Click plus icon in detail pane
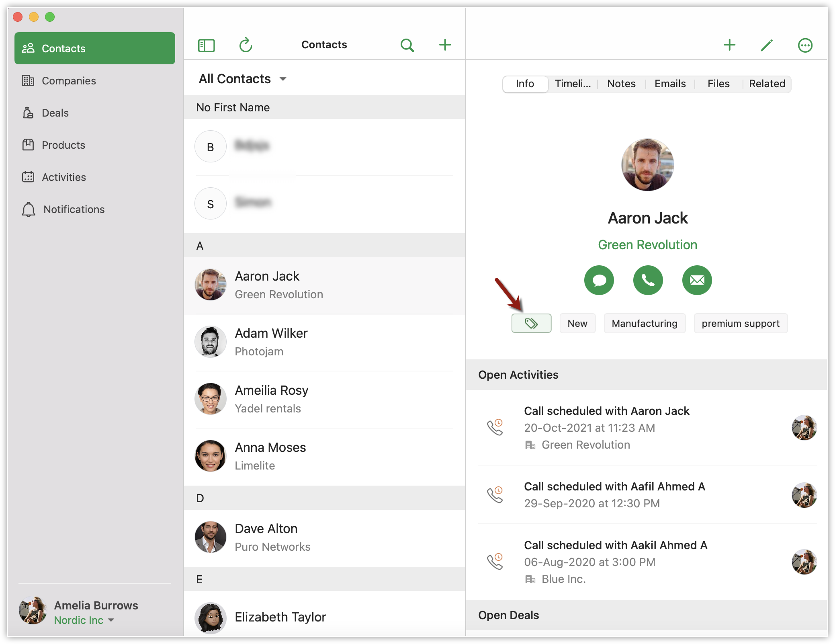 pos(729,45)
